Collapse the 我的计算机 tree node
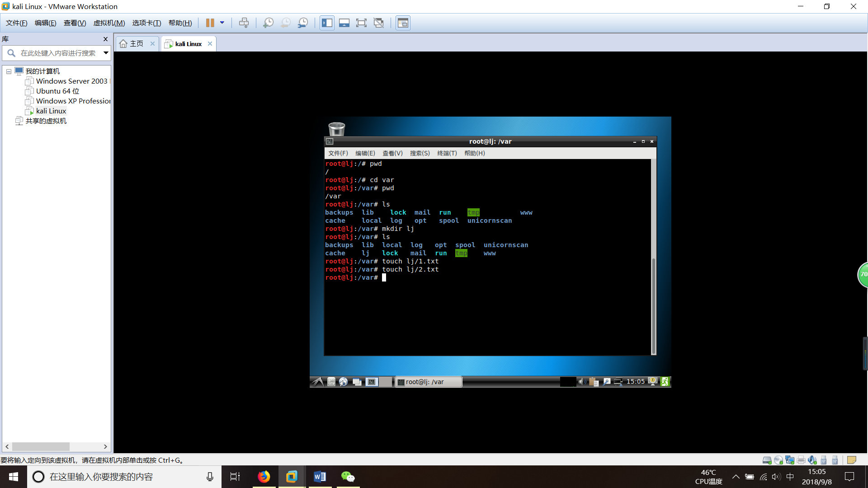The height and width of the screenshot is (488, 868). point(9,71)
